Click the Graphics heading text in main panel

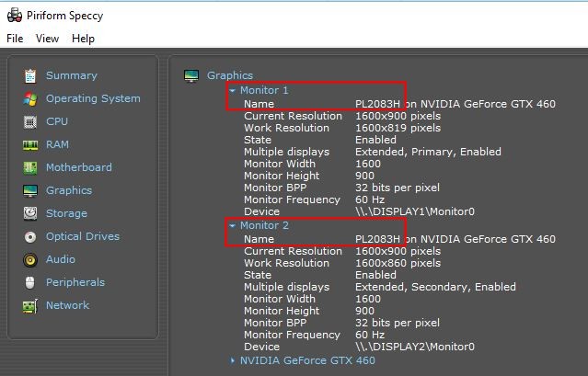point(230,75)
